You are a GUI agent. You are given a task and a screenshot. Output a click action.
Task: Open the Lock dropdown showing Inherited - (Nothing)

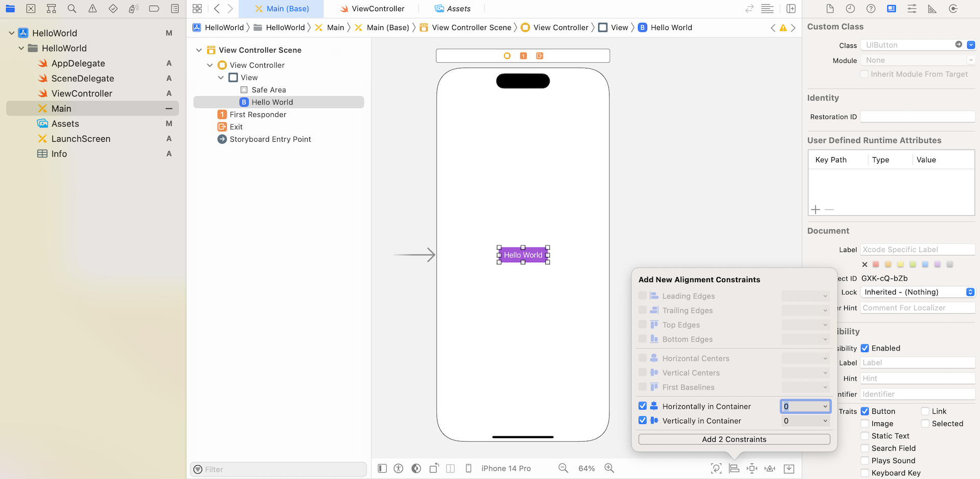click(917, 292)
